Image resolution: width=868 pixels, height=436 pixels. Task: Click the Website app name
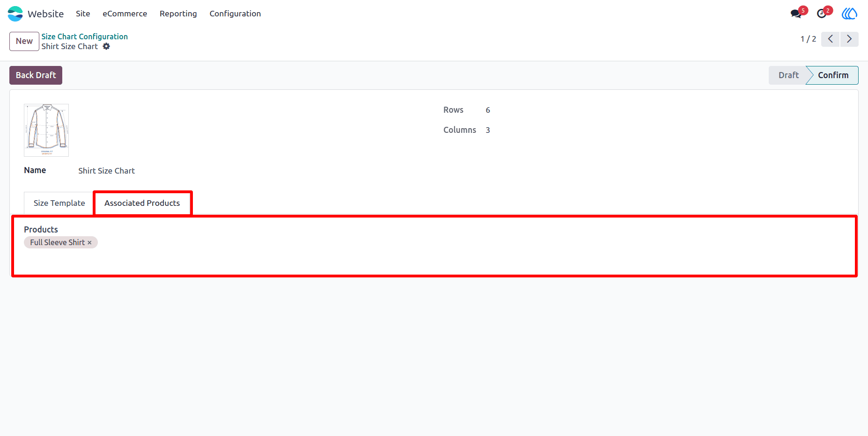coord(45,14)
